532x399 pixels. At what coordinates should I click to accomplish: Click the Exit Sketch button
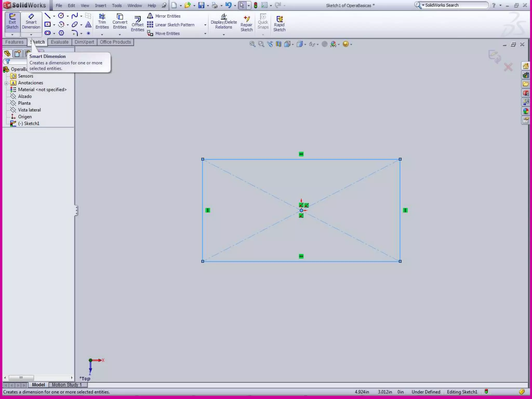12,22
